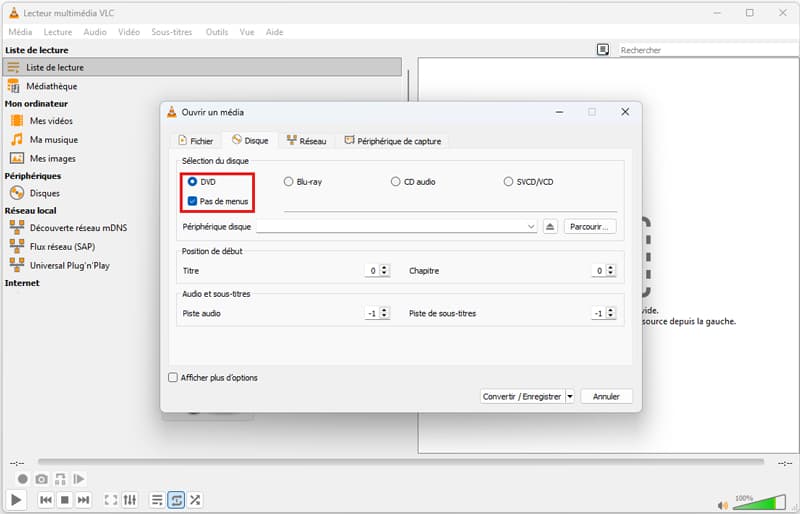Toggle fullscreen video mode icon
This screenshot has width=800, height=514.
[111, 500]
